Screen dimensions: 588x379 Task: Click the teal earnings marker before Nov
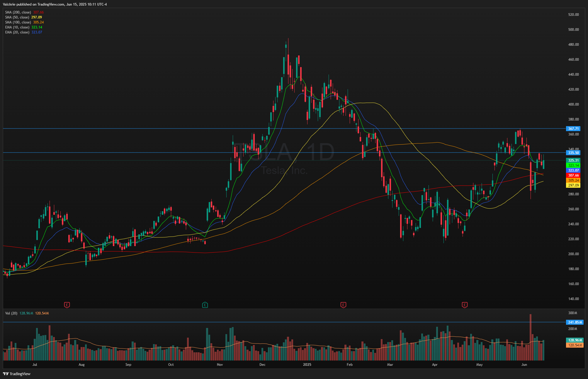(205, 305)
